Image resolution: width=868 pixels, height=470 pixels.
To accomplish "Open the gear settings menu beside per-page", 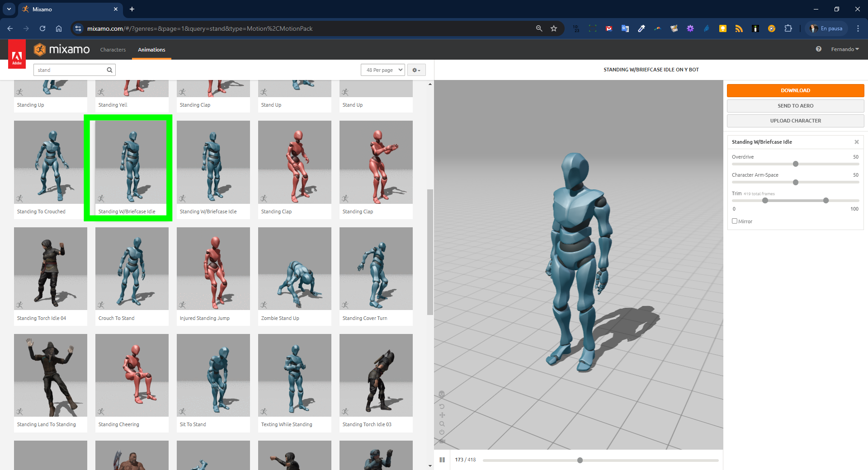I will pyautogui.click(x=416, y=70).
